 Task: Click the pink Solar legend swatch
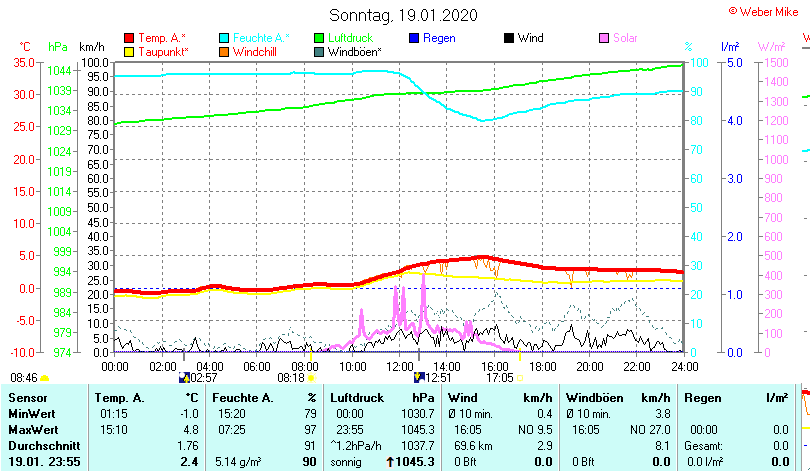point(604,38)
